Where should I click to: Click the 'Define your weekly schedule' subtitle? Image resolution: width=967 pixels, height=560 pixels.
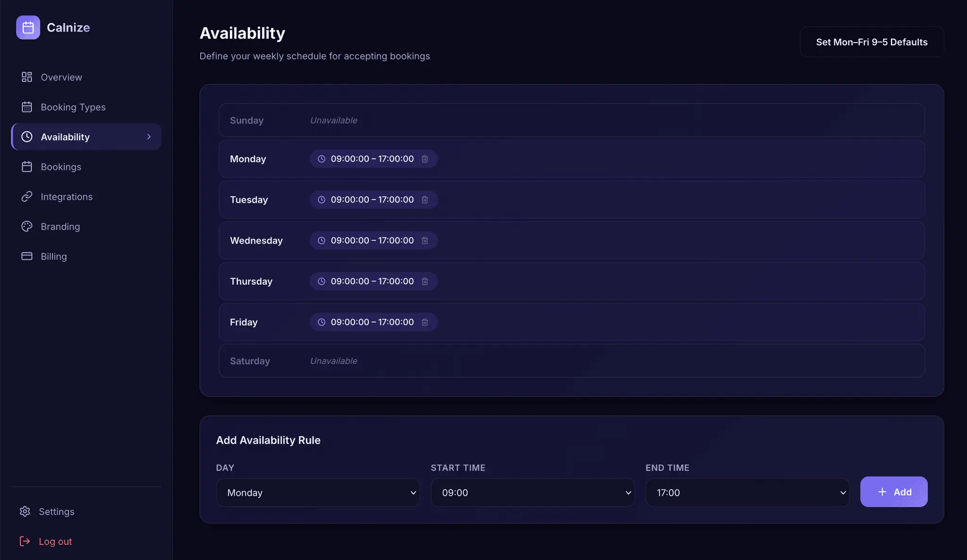[314, 56]
